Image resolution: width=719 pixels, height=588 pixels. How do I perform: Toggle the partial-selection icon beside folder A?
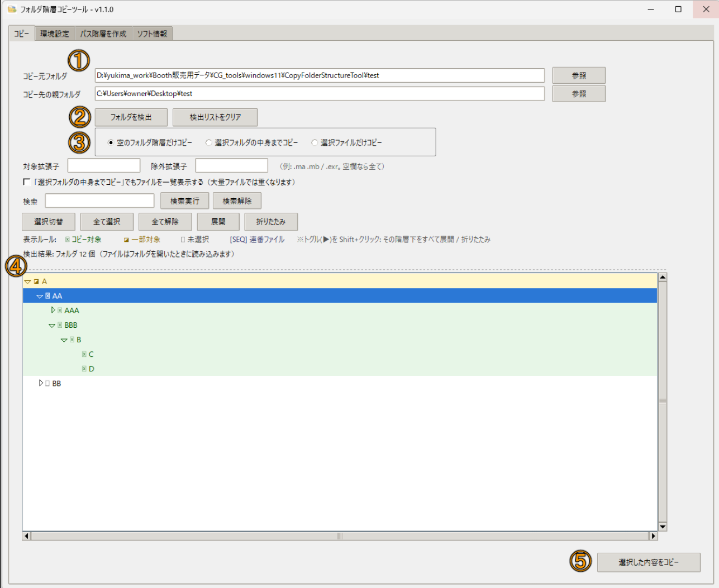click(36, 281)
